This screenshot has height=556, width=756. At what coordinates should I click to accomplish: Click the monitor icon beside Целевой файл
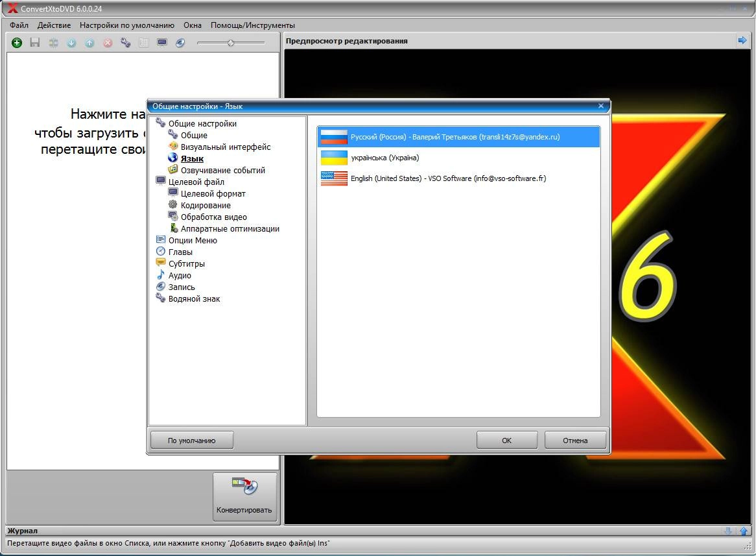point(161,181)
